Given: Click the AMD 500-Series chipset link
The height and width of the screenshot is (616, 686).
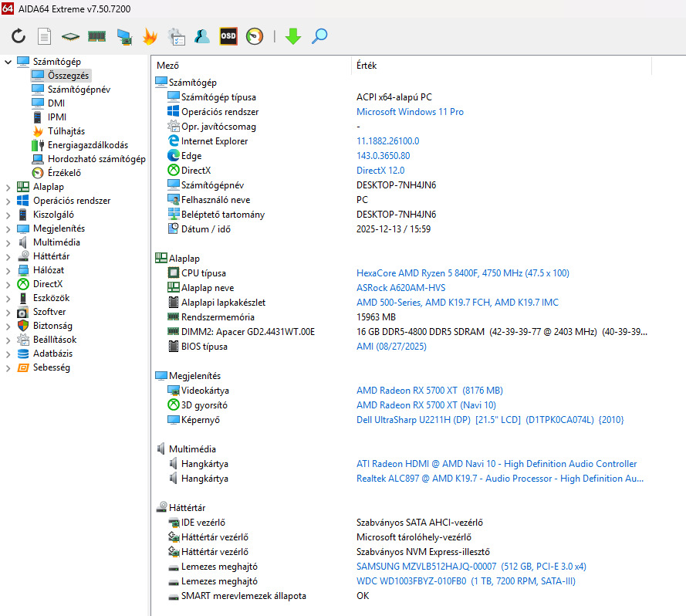Looking at the screenshot, I should (458, 302).
